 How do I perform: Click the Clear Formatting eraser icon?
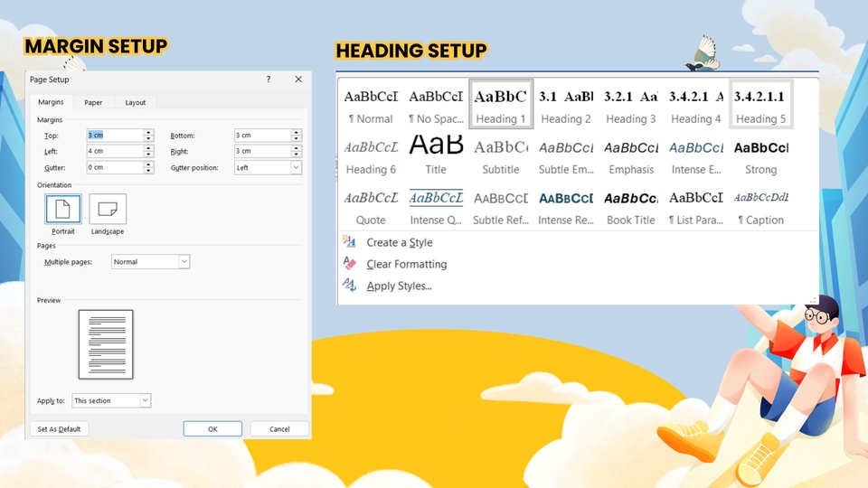[350, 264]
